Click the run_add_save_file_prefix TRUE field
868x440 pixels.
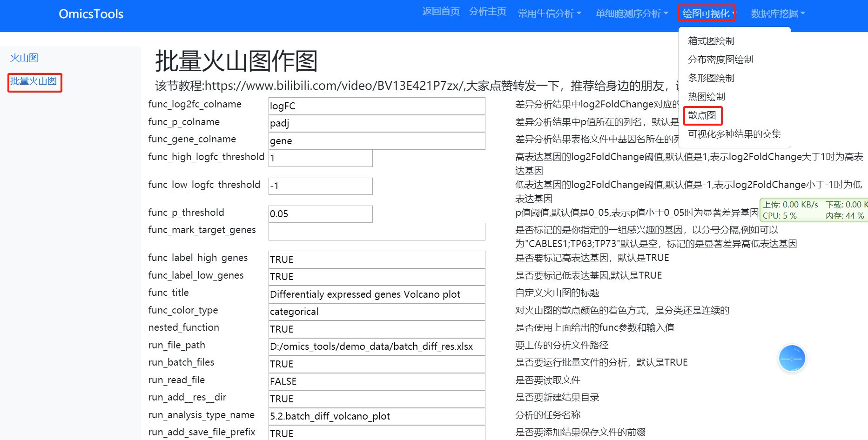click(x=377, y=433)
